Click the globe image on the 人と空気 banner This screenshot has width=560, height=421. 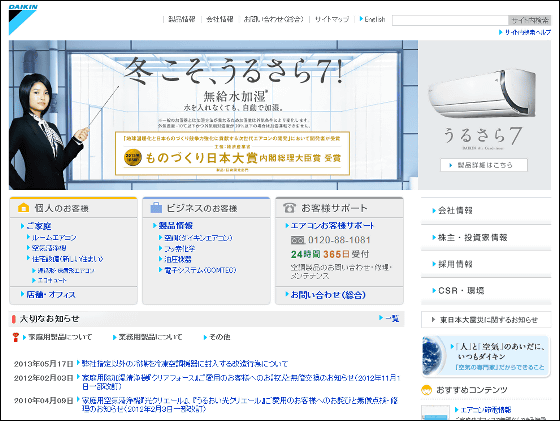click(x=434, y=356)
